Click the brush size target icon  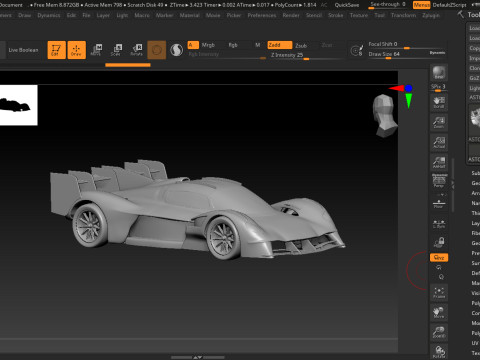(x=357, y=51)
